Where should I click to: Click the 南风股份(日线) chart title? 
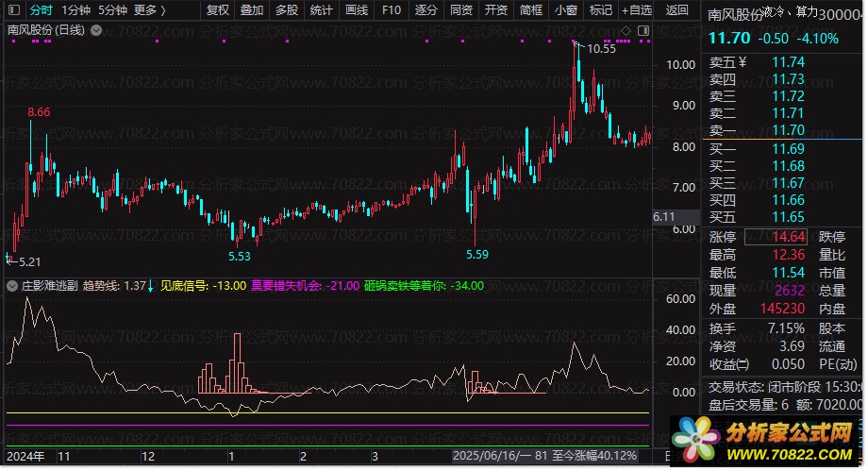pos(46,30)
